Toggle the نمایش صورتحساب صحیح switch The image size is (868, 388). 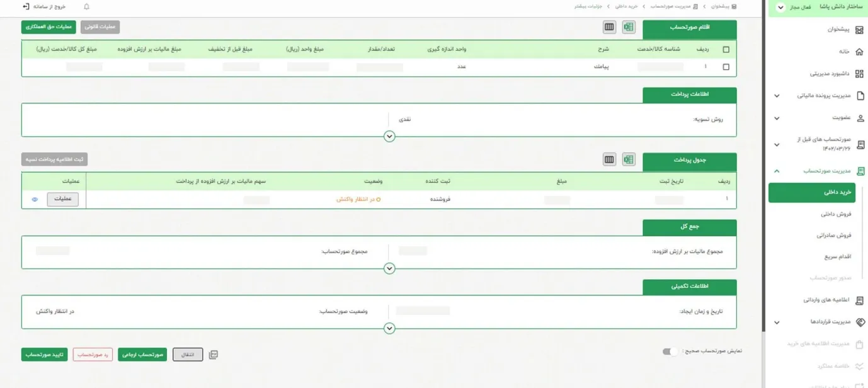pos(670,351)
